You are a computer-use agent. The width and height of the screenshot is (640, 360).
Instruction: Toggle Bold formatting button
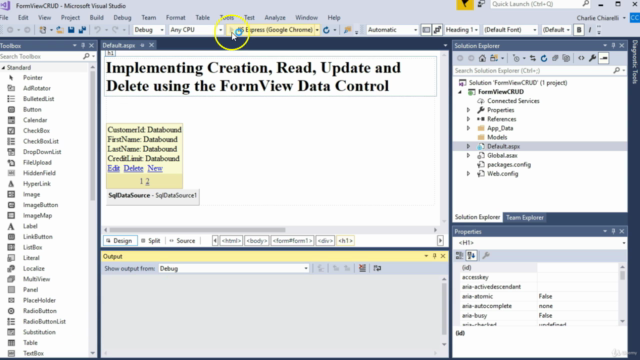[x=578, y=30]
